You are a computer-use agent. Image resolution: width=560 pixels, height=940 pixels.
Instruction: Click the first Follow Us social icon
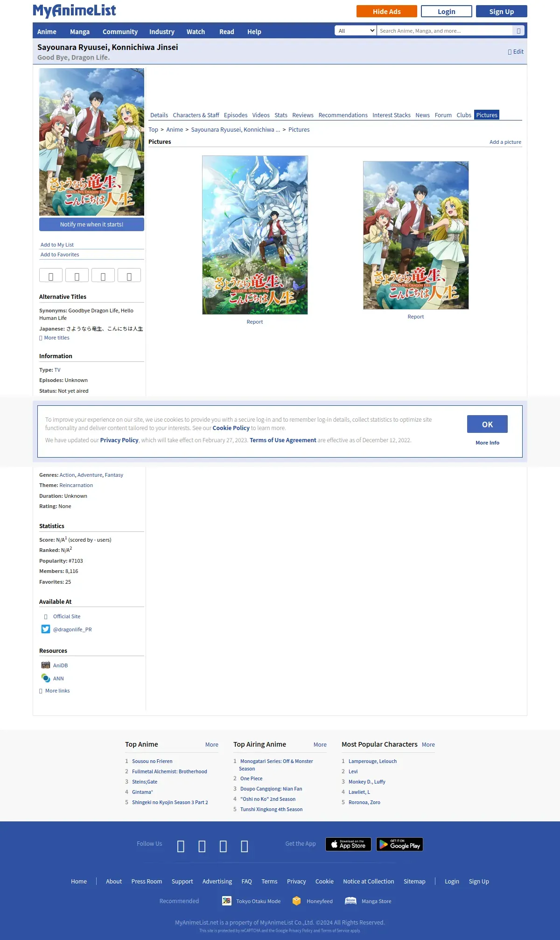pyautogui.click(x=181, y=846)
